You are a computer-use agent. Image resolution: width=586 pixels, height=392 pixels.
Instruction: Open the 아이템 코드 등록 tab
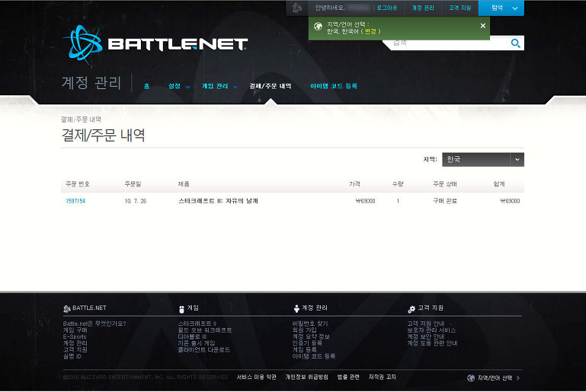(334, 86)
